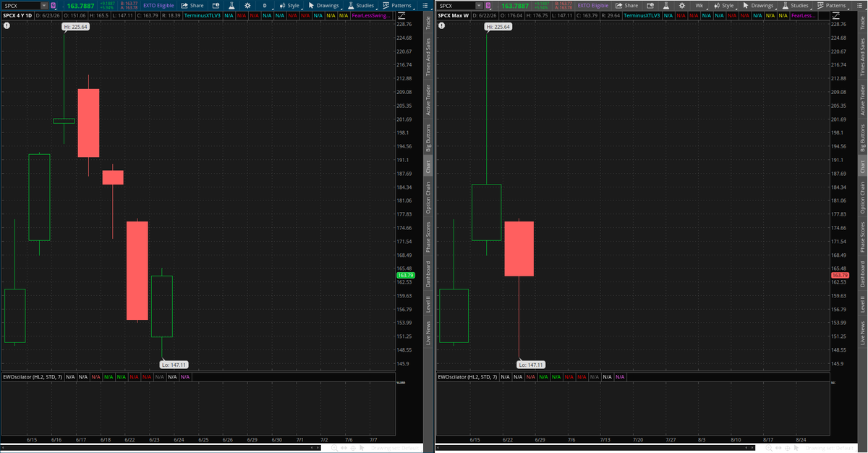Click the pointer cursor icon under left chart

point(362,448)
